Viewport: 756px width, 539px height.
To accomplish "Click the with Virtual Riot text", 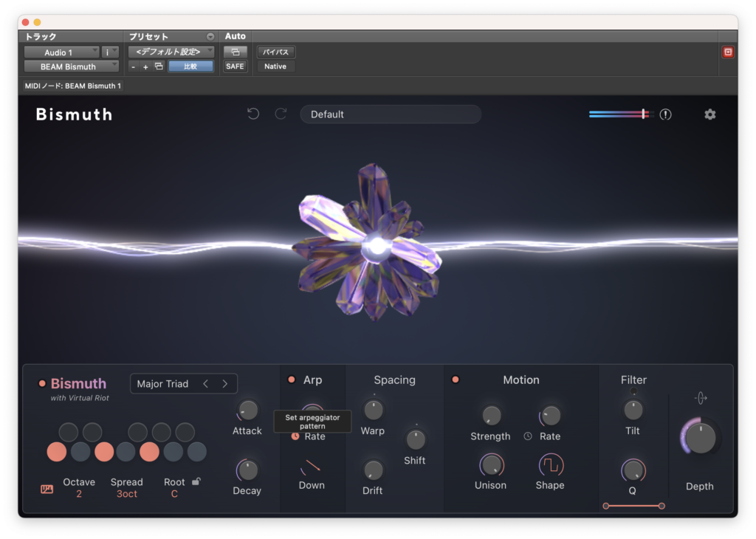I will [80, 398].
